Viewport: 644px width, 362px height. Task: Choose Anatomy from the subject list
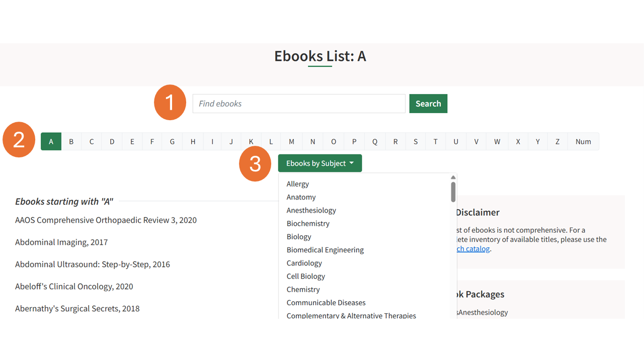301,197
